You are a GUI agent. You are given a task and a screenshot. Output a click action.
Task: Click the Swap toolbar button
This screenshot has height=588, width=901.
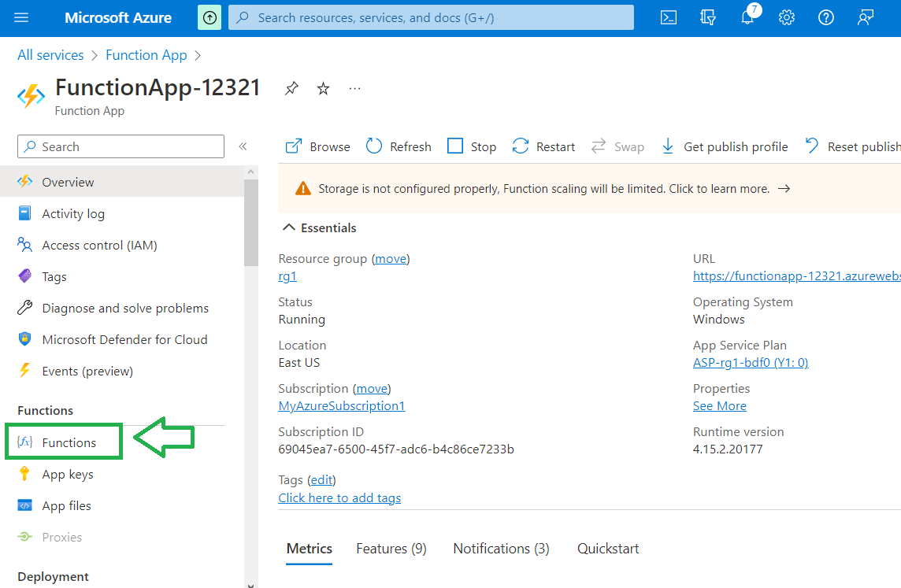click(x=617, y=146)
